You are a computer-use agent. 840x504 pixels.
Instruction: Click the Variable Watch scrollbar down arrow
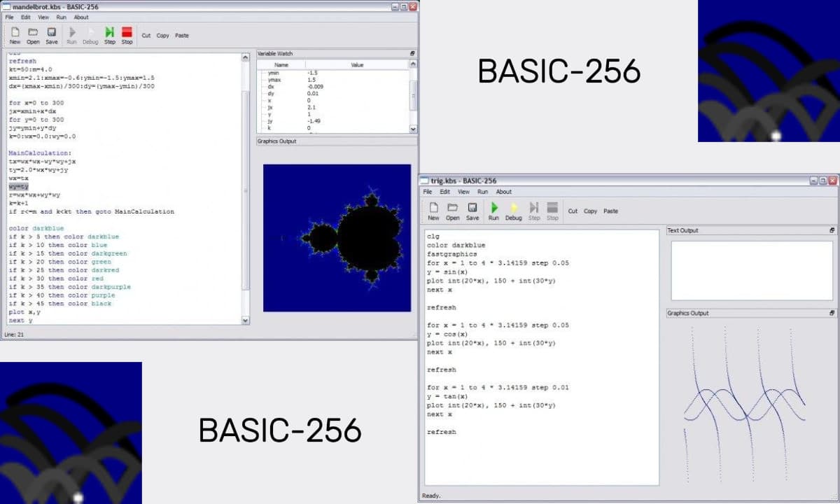(x=412, y=129)
